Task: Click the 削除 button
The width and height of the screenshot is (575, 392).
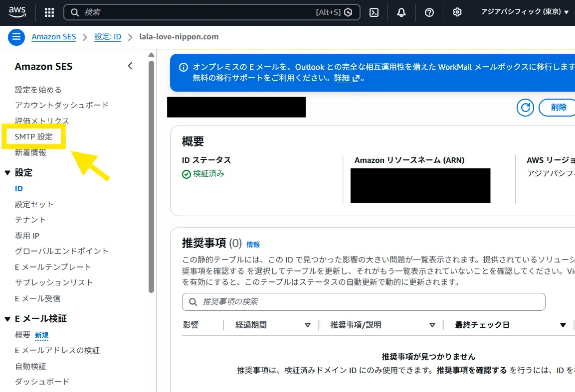Action: tap(559, 107)
